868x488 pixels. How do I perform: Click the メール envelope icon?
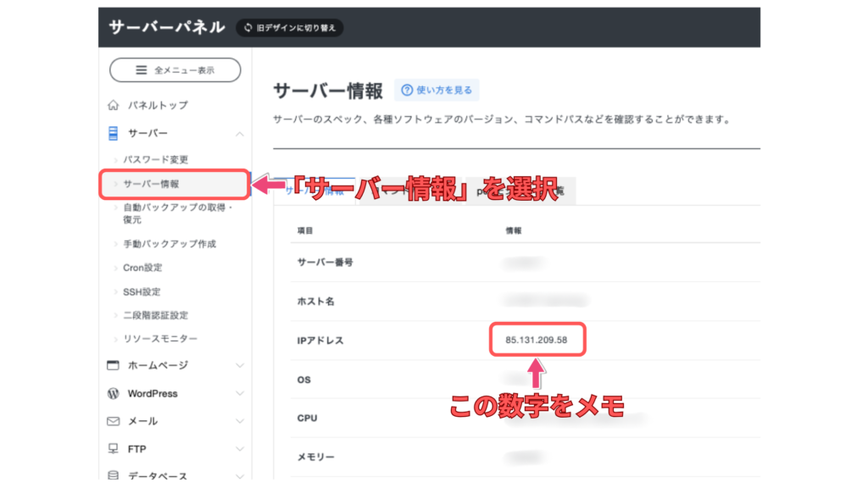tap(113, 421)
